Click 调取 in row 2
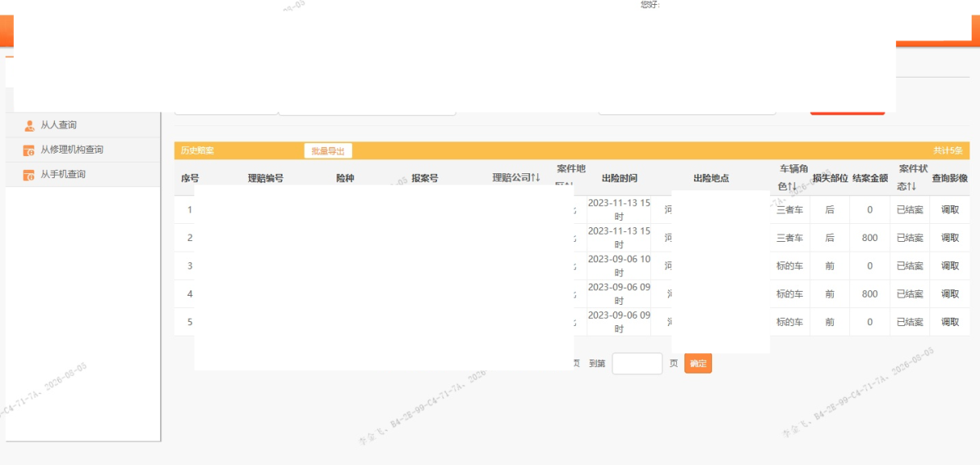The image size is (980, 465). pos(950,238)
